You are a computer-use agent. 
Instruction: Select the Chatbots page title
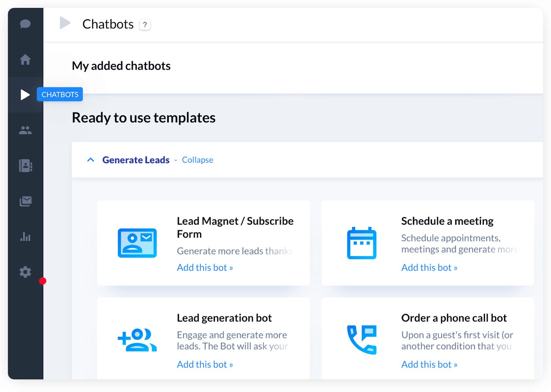click(x=108, y=24)
